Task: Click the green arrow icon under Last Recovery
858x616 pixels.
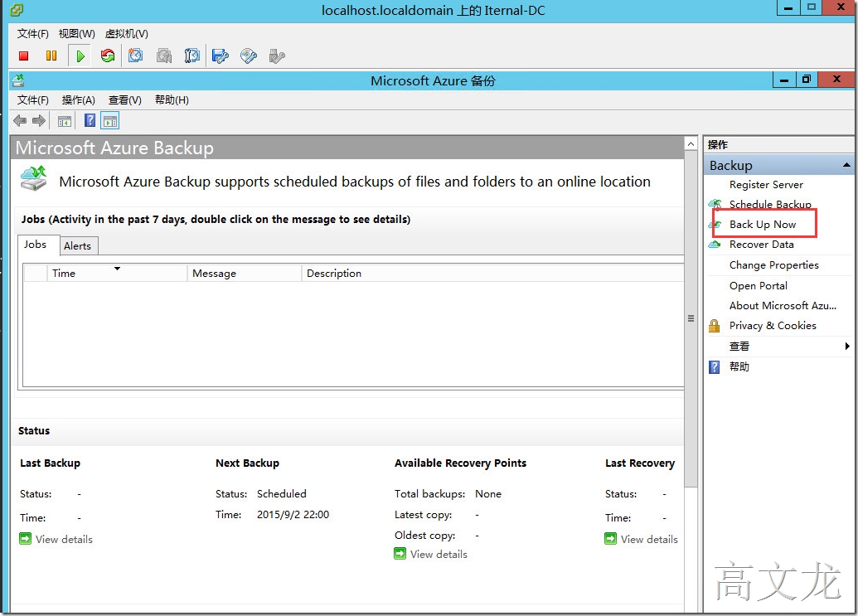Action: click(x=611, y=539)
